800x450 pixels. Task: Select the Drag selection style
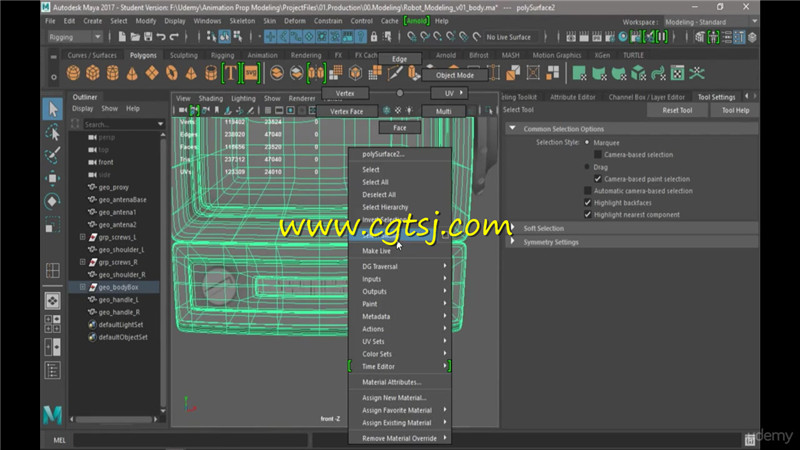[x=587, y=167]
